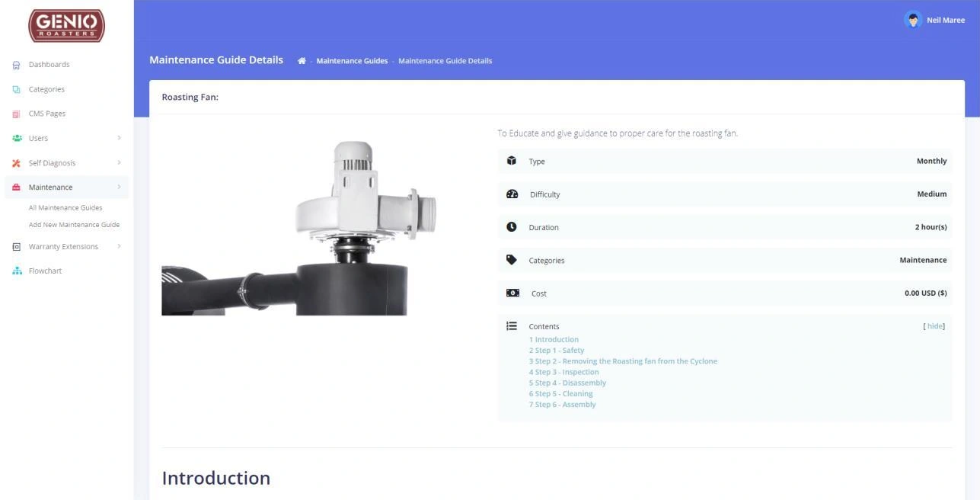
Task: Click the Cost money bill icon
Action: 512,293
